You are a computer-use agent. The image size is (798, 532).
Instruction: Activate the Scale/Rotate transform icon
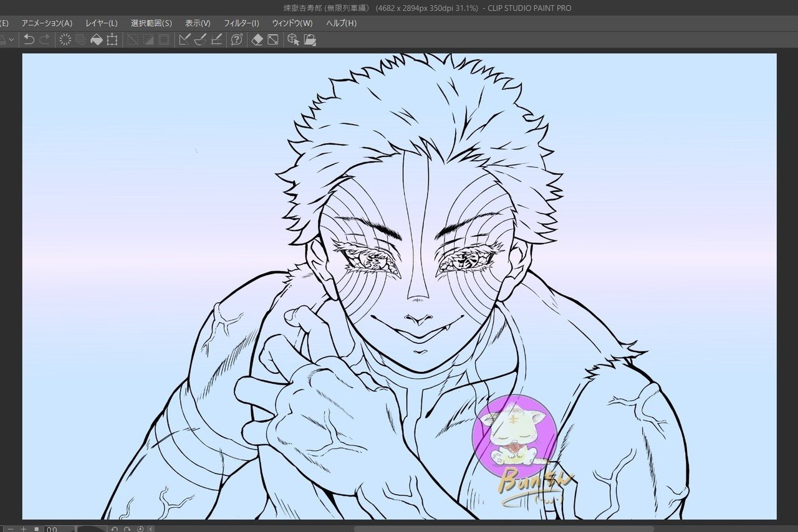112,40
